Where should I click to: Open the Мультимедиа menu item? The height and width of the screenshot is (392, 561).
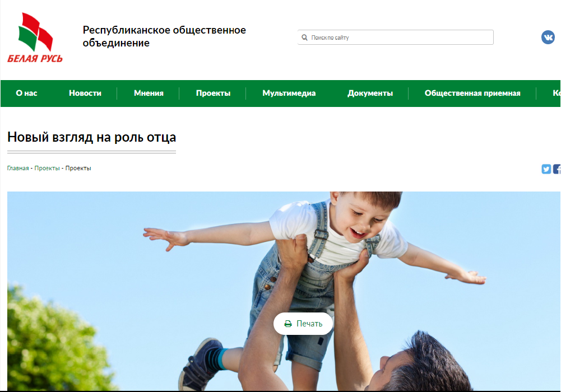[289, 94]
